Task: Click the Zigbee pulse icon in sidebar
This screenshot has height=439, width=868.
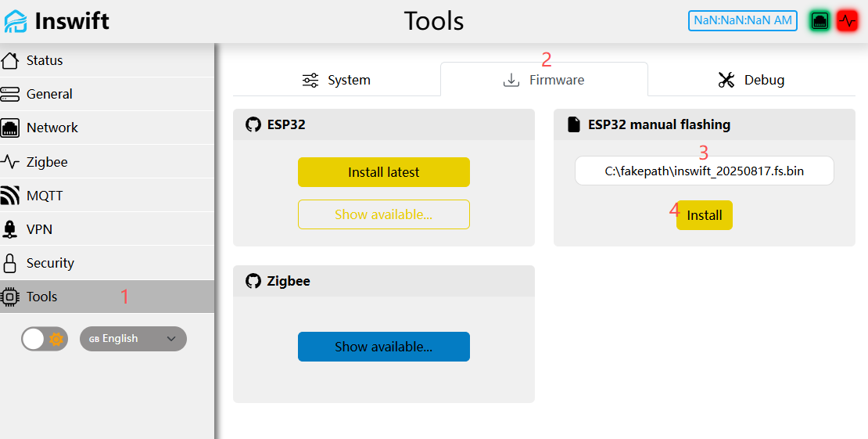Action: coord(10,162)
